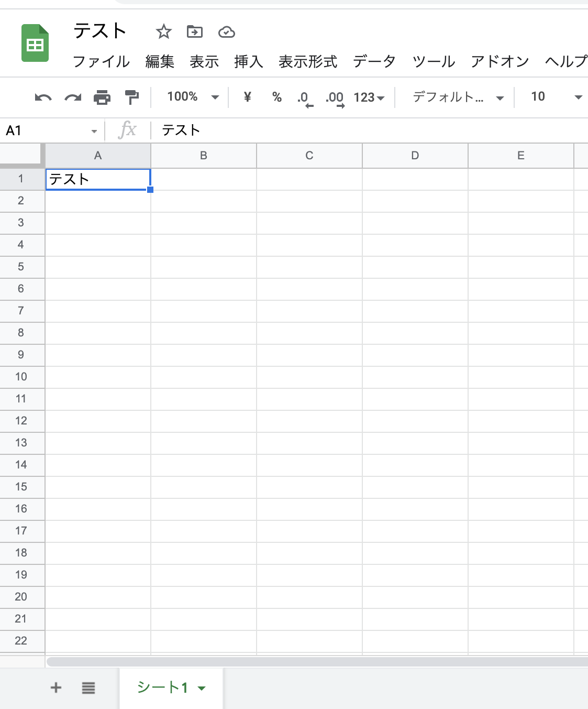
Task: Click the Redo icon
Action: [x=73, y=97]
